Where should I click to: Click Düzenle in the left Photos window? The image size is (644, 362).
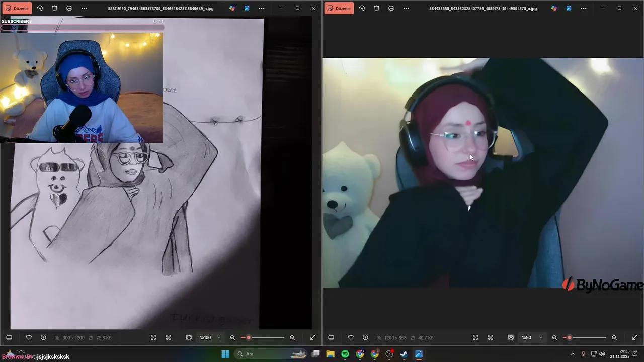pyautogui.click(x=17, y=8)
